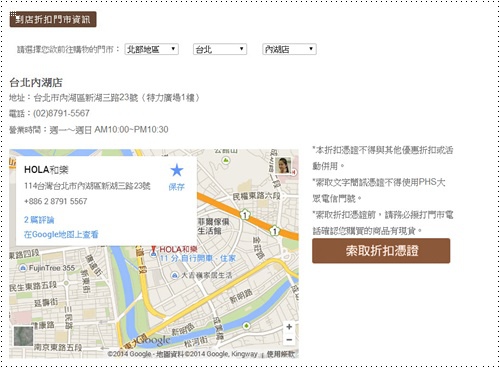Click the phone number (02)8791-5567

[x=61, y=113]
